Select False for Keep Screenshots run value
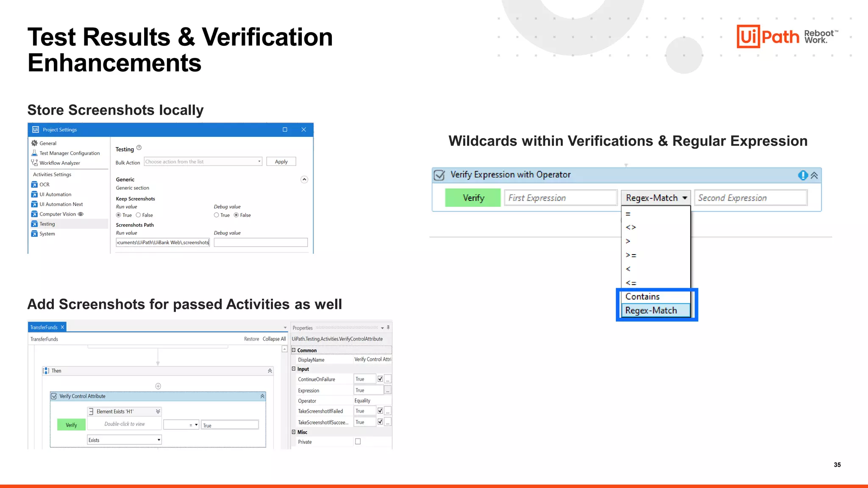The image size is (868, 488). [138, 215]
